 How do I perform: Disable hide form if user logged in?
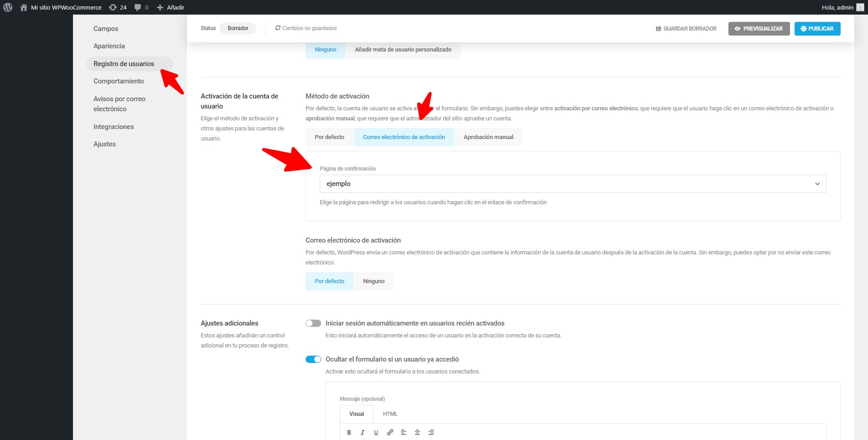pos(313,359)
